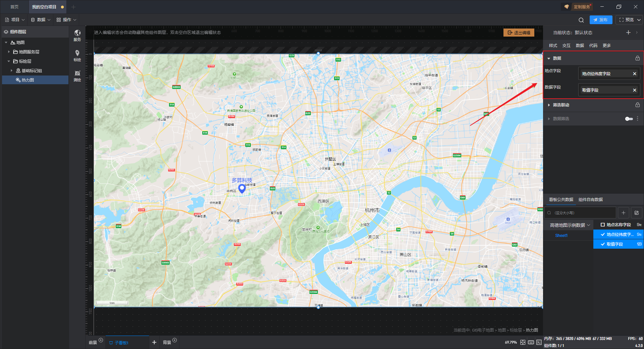Click the 退出编辑 exit editing button
The width and height of the screenshot is (644, 349).
(519, 33)
